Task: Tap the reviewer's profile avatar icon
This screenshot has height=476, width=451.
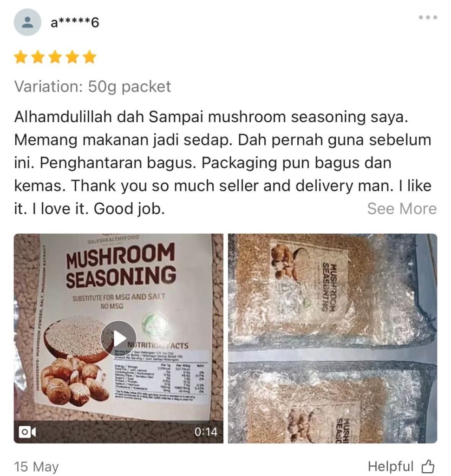Action: click(x=27, y=22)
